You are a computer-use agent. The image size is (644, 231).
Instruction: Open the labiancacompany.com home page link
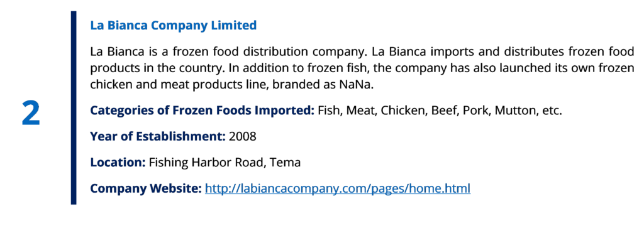click(337, 188)
